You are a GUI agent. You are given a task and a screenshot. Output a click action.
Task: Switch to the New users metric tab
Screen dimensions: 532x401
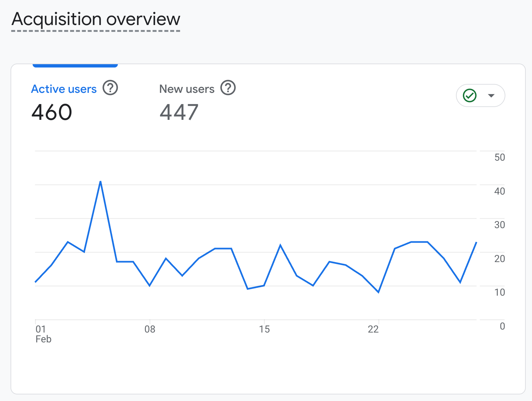click(187, 89)
